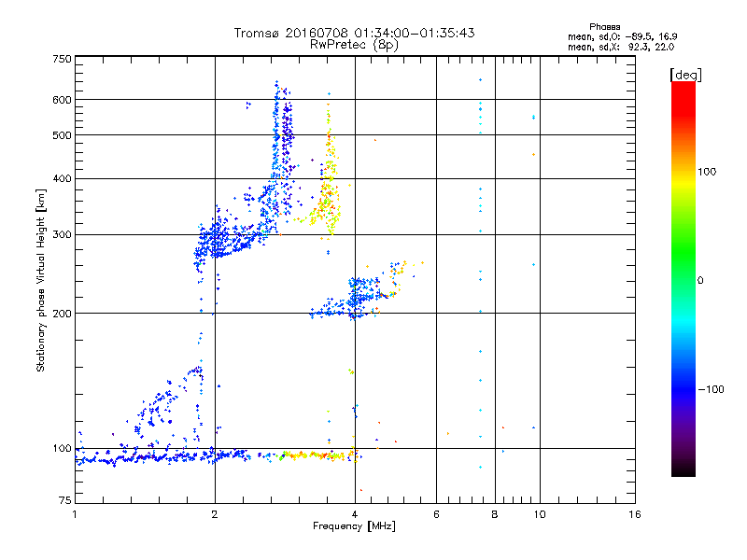Image resolution: width=747 pixels, height=560 pixels.
Task: Click the colorbar '0' tick label
Action: pyautogui.click(x=699, y=281)
